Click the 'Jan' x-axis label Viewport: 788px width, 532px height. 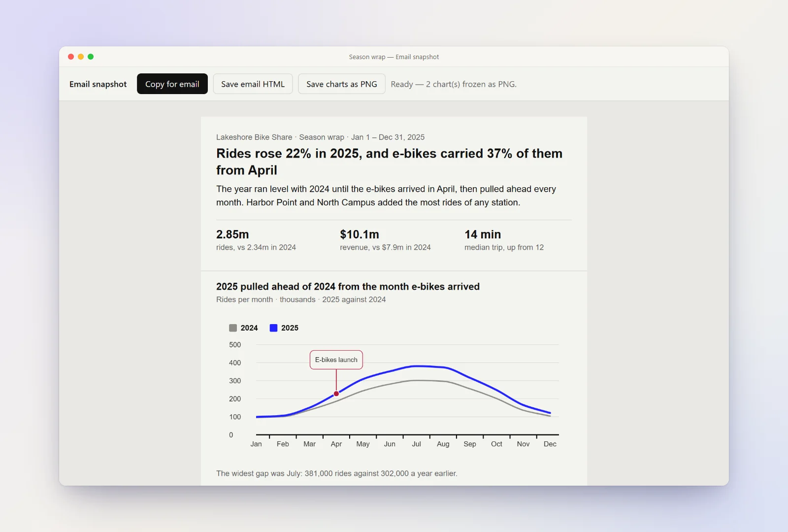[x=256, y=444]
